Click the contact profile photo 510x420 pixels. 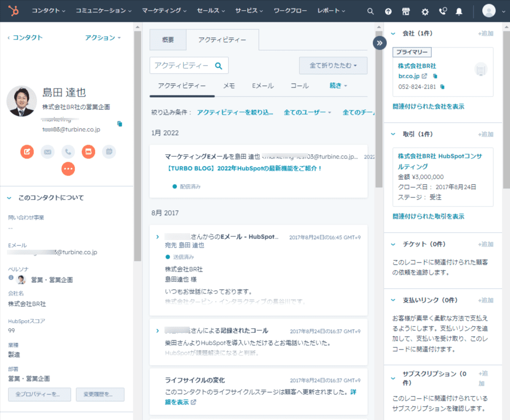click(22, 101)
